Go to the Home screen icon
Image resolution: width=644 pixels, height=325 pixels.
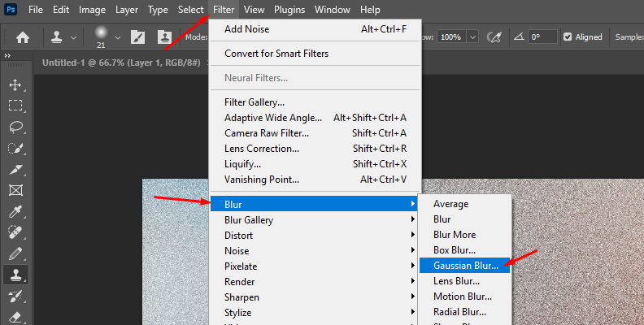point(23,37)
